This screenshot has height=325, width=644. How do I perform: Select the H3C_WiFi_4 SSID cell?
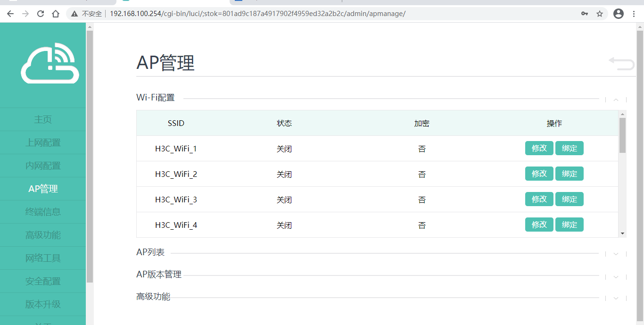(x=176, y=225)
